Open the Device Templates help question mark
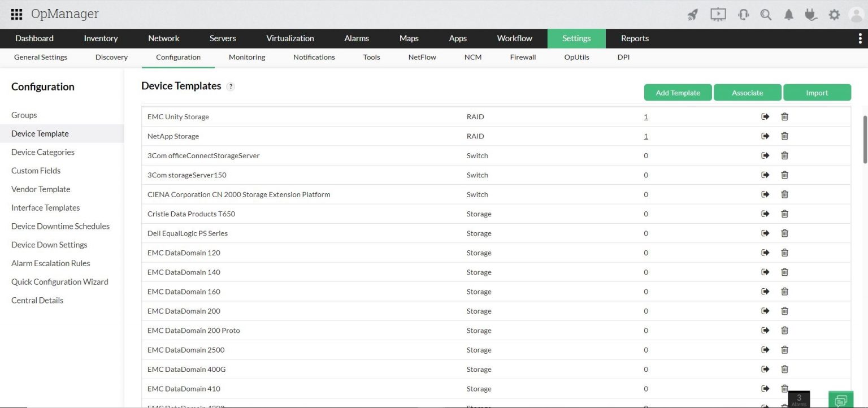 pos(231,86)
